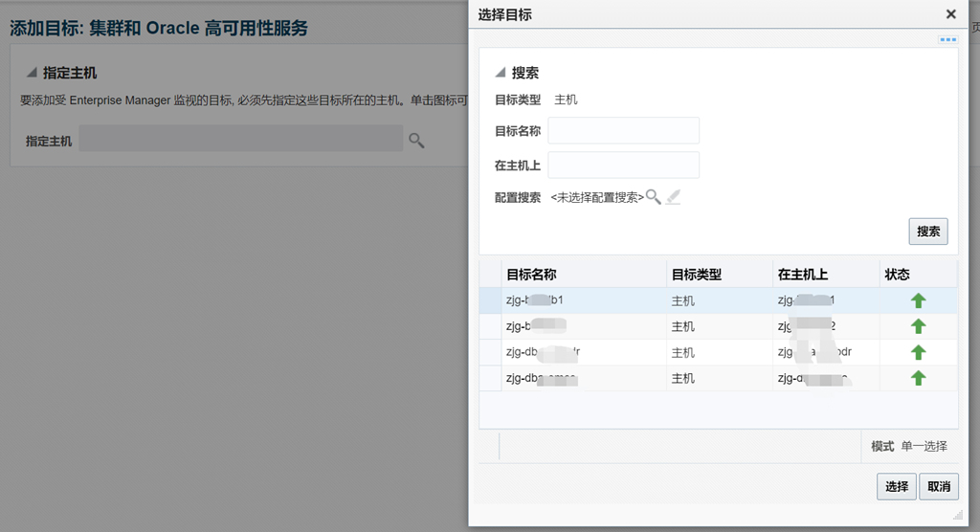Open the 配置搜索 magnifier icon
This screenshot has width=980, height=532.
[x=653, y=197]
